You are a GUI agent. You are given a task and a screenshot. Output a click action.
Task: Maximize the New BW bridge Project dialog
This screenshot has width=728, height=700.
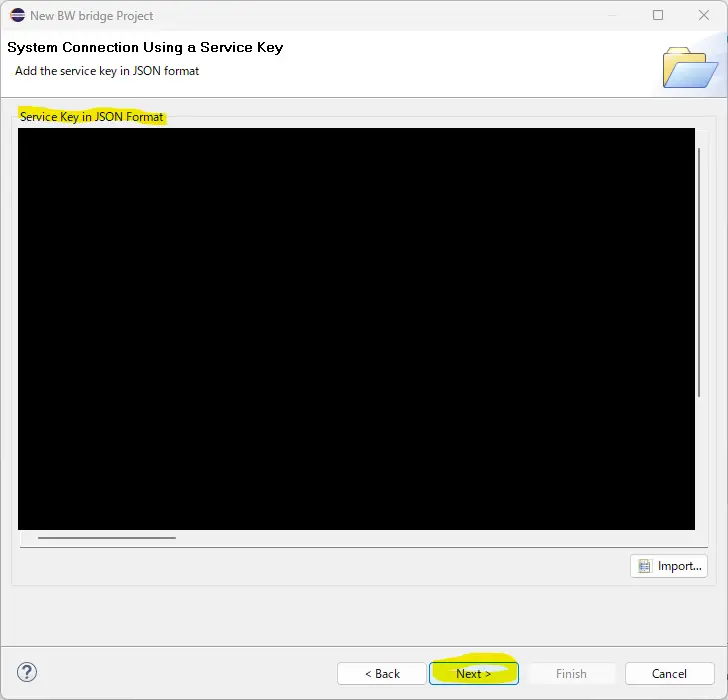pyautogui.click(x=658, y=15)
